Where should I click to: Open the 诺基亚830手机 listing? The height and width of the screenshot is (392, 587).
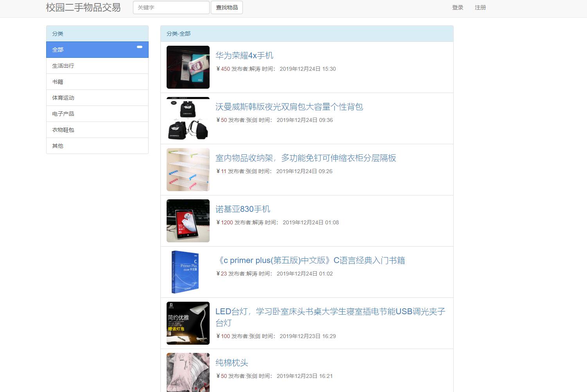[x=243, y=209]
